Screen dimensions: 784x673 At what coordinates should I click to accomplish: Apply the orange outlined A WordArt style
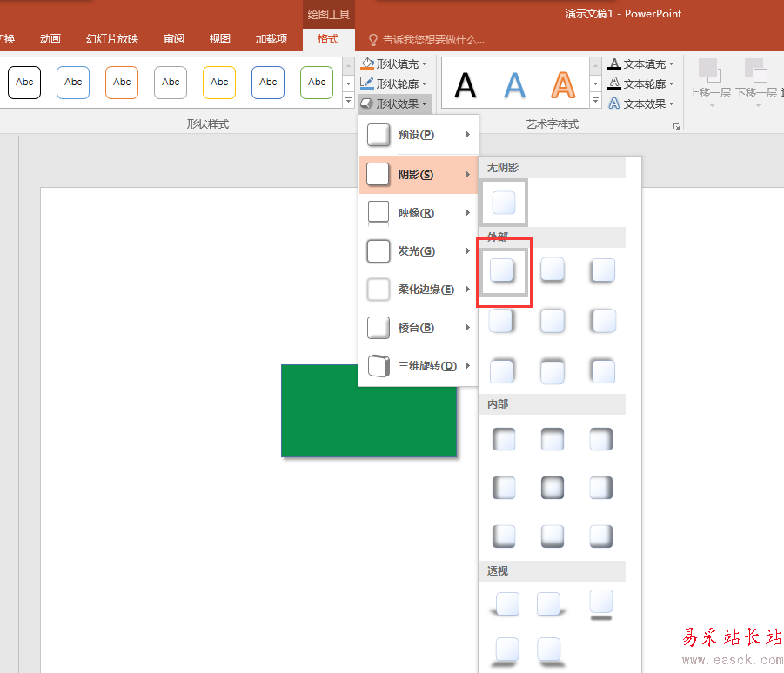[563, 85]
